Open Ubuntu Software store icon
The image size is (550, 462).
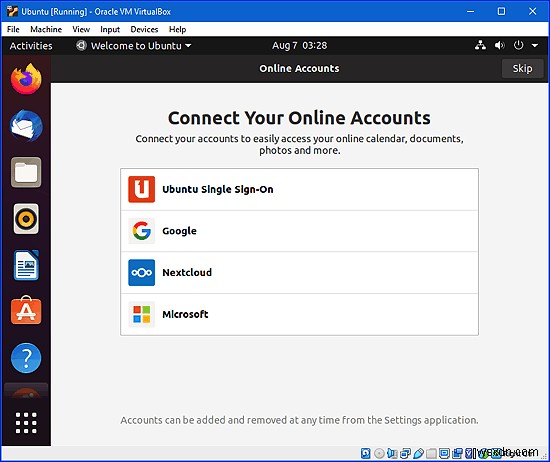pos(26,310)
